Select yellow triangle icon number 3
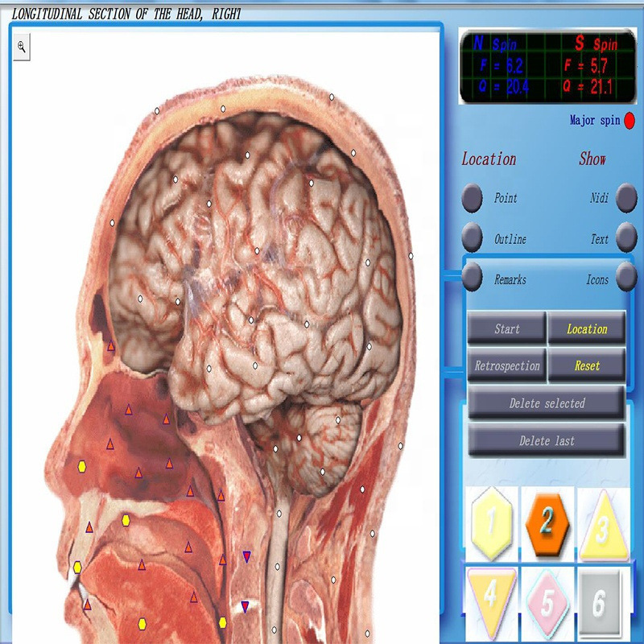Viewport: 644px width, 644px height. [603, 526]
